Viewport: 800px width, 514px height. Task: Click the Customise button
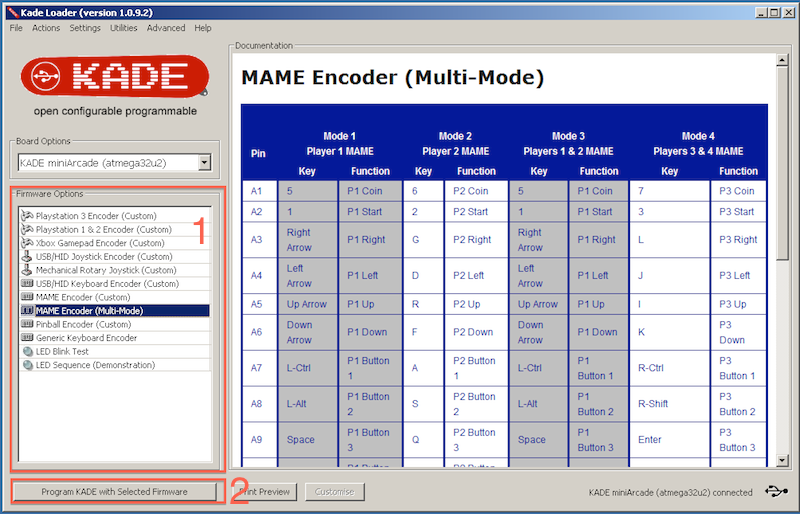tap(334, 492)
